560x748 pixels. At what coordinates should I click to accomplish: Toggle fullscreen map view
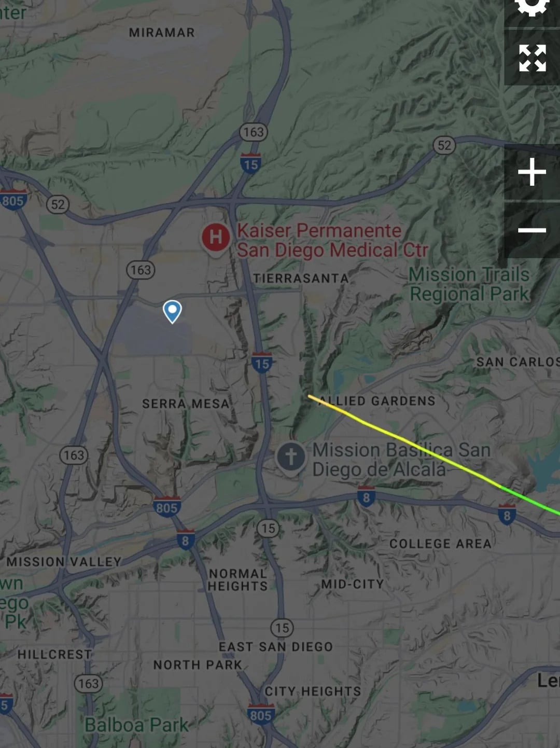(532, 58)
